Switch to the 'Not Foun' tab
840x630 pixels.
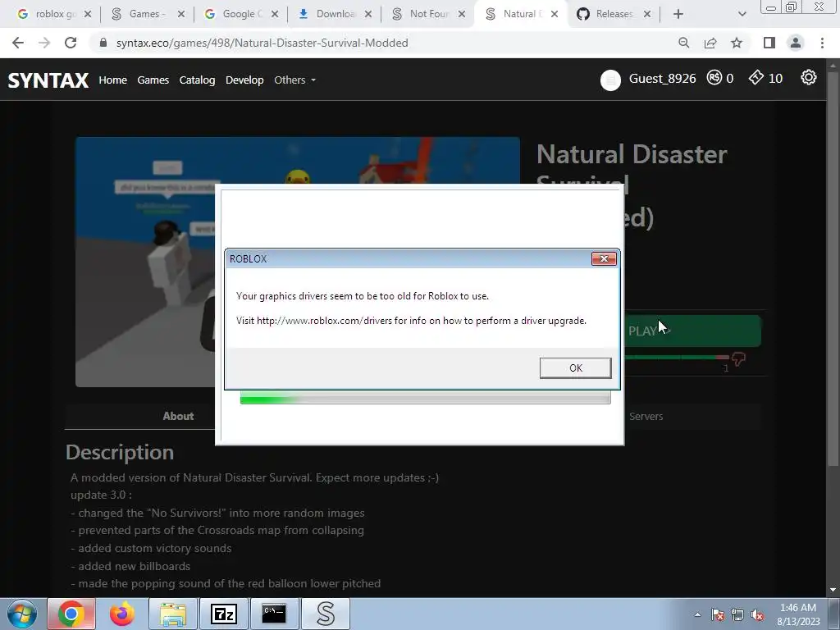(x=430, y=14)
